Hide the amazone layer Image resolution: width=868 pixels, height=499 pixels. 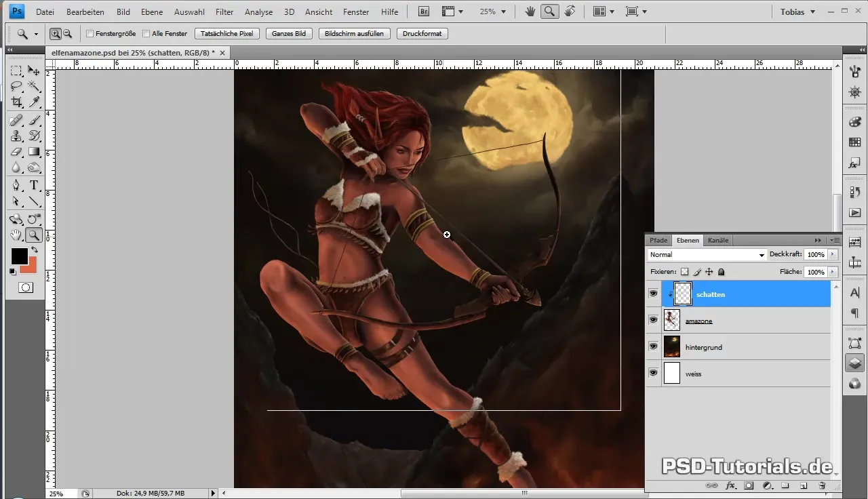653,320
